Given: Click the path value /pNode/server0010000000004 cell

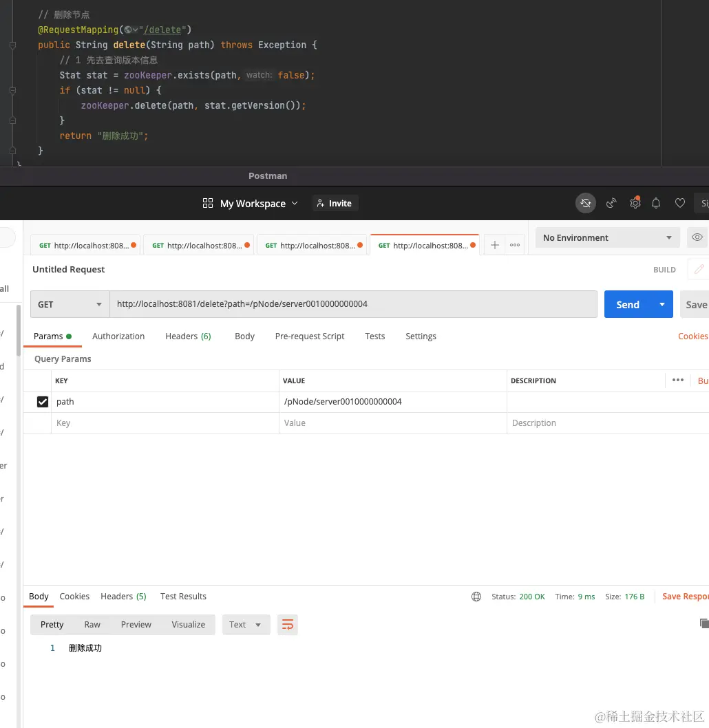Looking at the screenshot, I should click(x=393, y=402).
